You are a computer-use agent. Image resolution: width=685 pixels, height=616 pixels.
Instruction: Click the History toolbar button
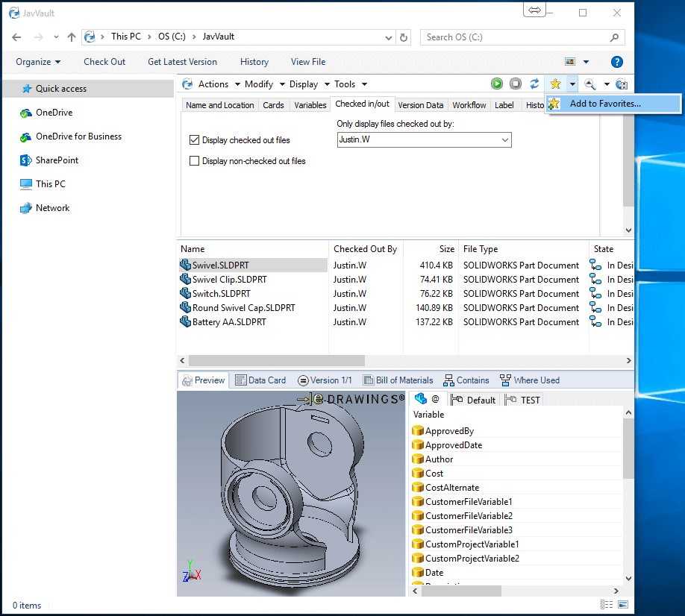pyautogui.click(x=254, y=62)
